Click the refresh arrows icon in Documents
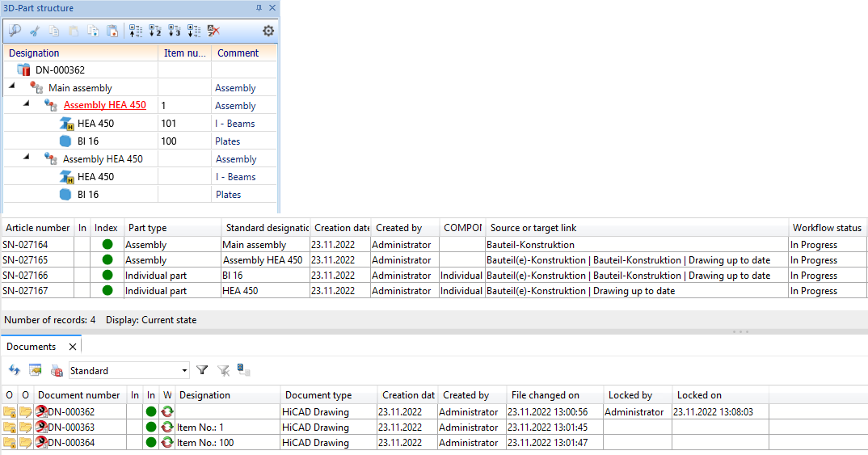Viewport: 868px width, 455px height. [14, 370]
